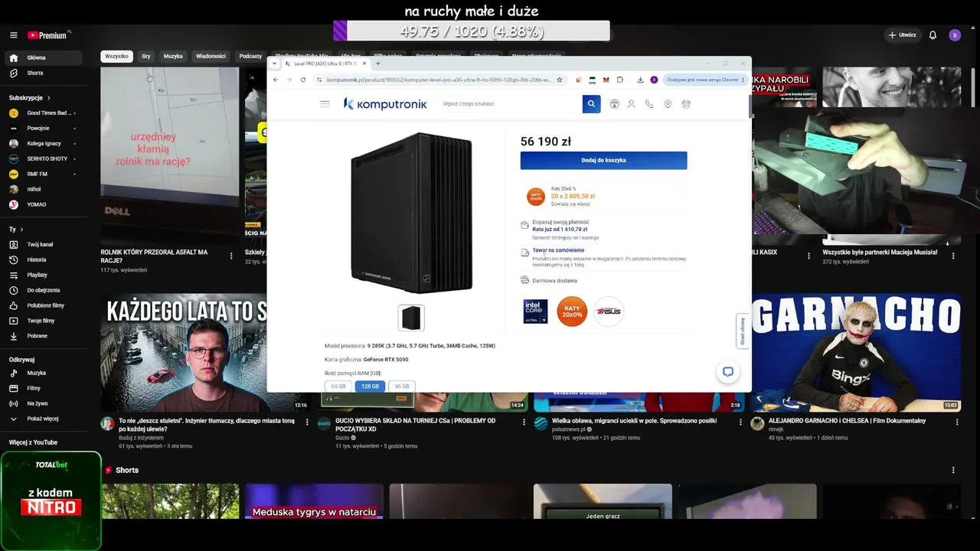This screenshot has width=980, height=551.
Task: Open YouTube notifications bell
Action: point(933,35)
